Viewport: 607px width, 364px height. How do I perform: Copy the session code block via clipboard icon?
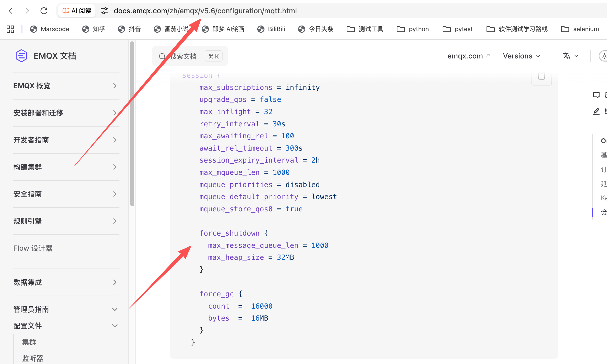click(x=541, y=76)
